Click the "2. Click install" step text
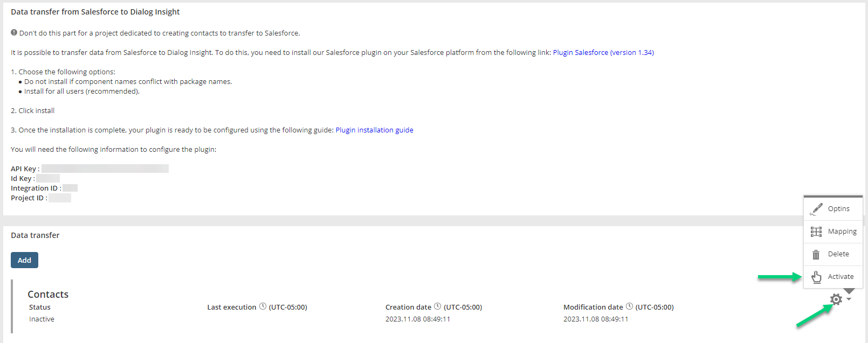Screen dimensions: 868x343 point(33,111)
